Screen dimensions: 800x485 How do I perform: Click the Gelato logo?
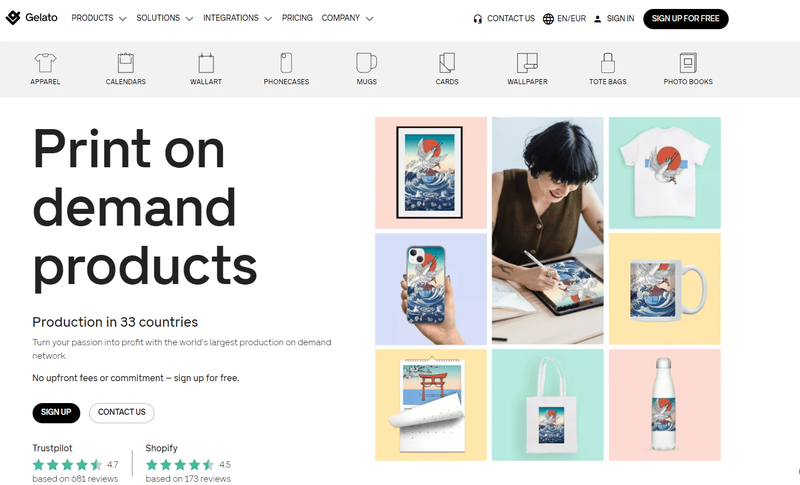coord(32,18)
